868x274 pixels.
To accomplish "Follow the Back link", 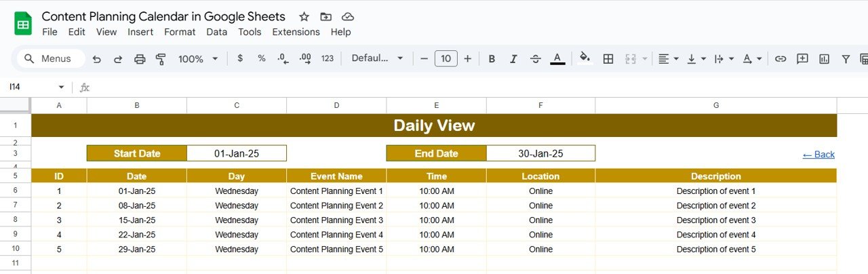I will click(x=818, y=155).
